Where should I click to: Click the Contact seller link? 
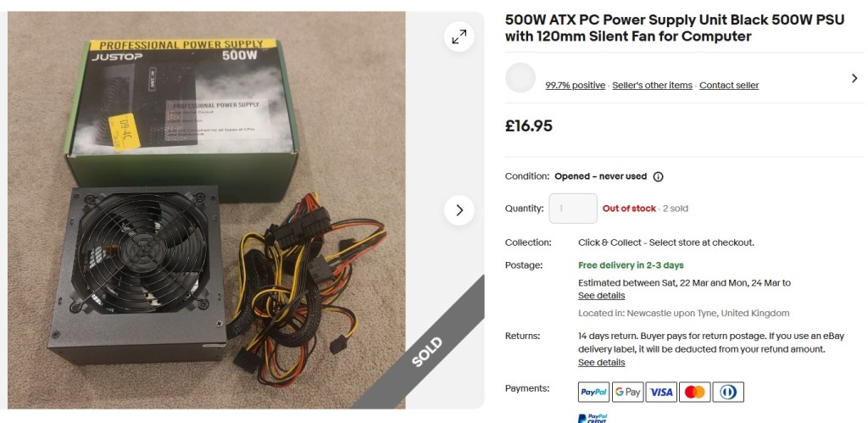click(x=729, y=86)
